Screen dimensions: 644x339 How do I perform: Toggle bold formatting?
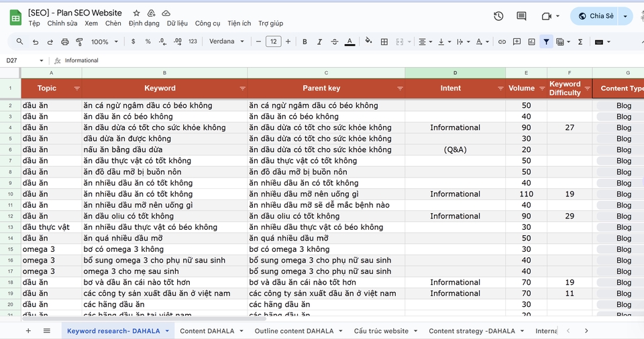point(305,42)
